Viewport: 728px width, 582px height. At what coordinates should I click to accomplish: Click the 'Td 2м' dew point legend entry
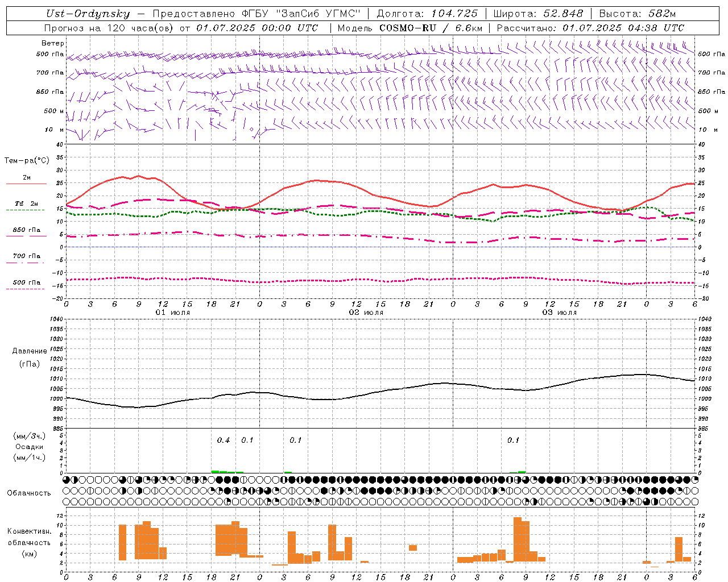point(26,203)
